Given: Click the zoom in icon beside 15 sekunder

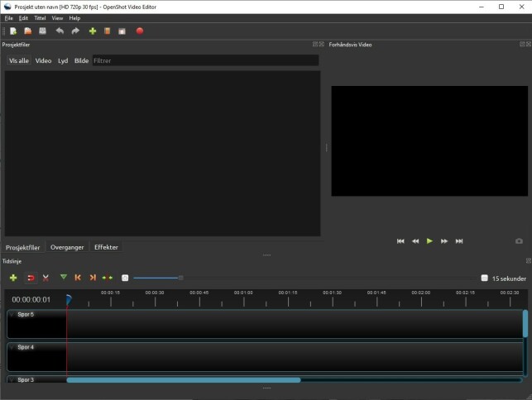Looking at the screenshot, I should pyautogui.click(x=485, y=278).
